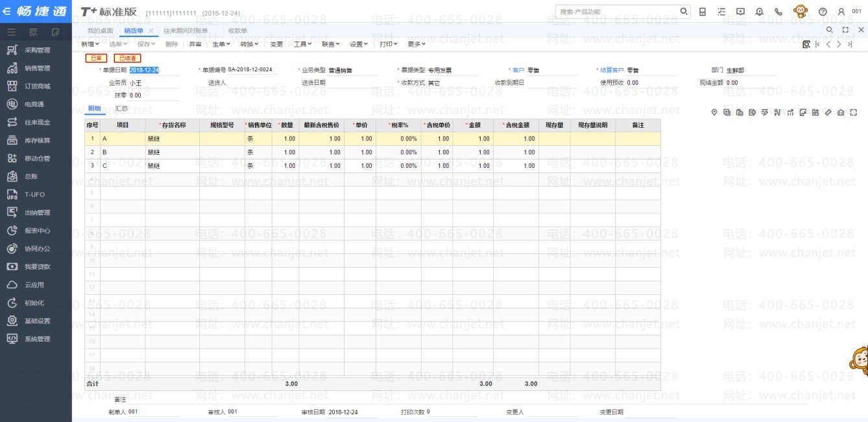Click the product function search field

click(616, 12)
